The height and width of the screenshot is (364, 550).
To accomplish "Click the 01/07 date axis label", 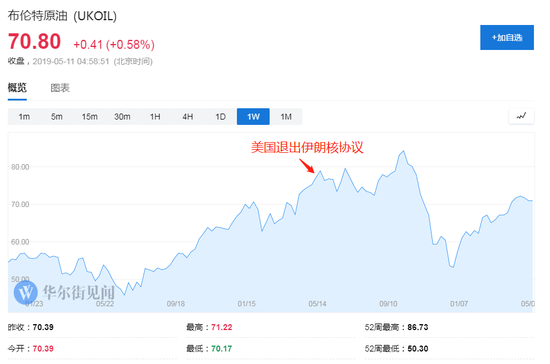I will point(459,304).
